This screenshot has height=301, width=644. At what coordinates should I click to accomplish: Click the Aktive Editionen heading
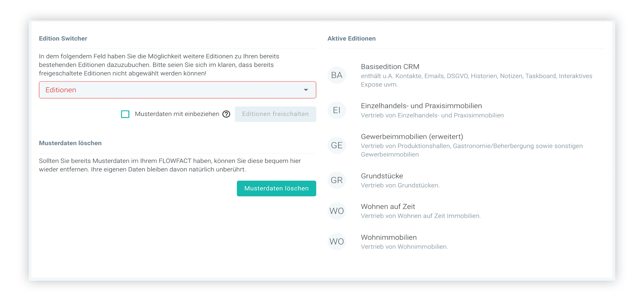351,38
